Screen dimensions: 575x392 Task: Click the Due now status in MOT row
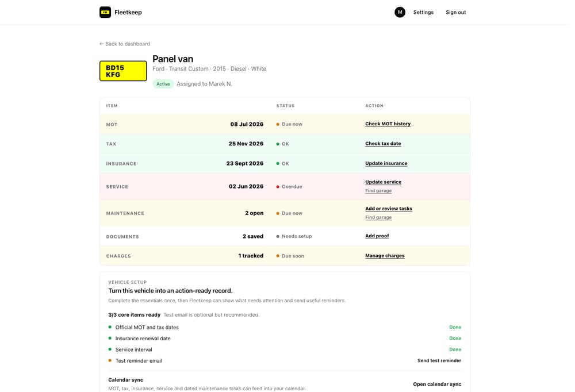click(289, 124)
